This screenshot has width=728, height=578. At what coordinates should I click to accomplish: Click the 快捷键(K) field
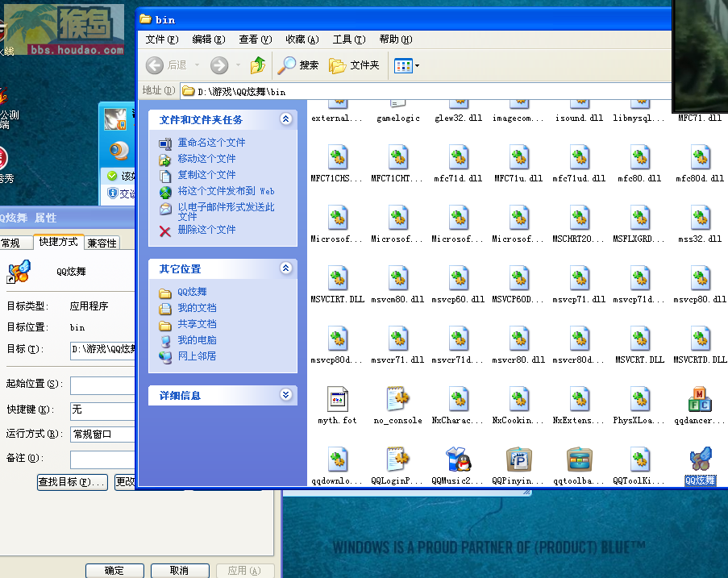[x=102, y=410]
